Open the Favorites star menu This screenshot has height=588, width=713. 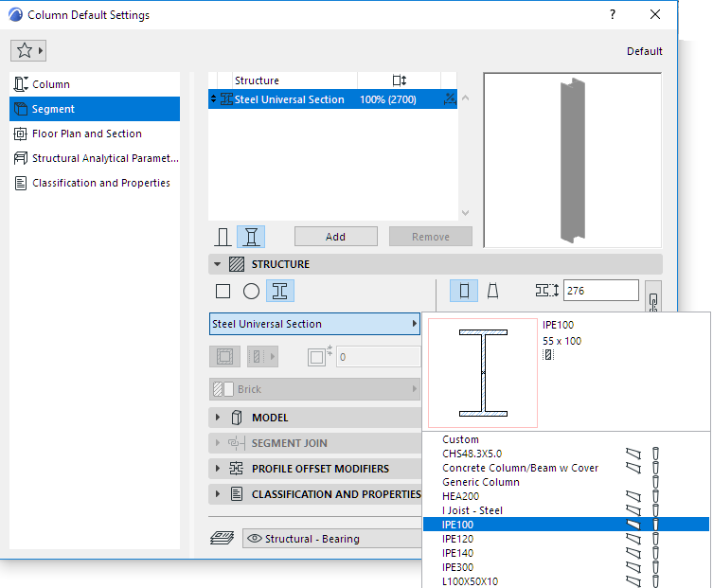28,50
